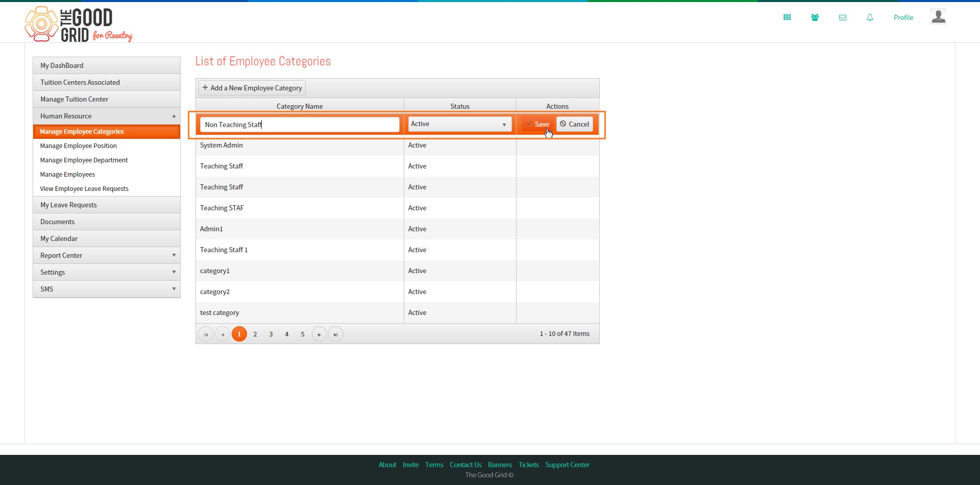
Task: Click The Good Grid logo
Action: [x=79, y=24]
